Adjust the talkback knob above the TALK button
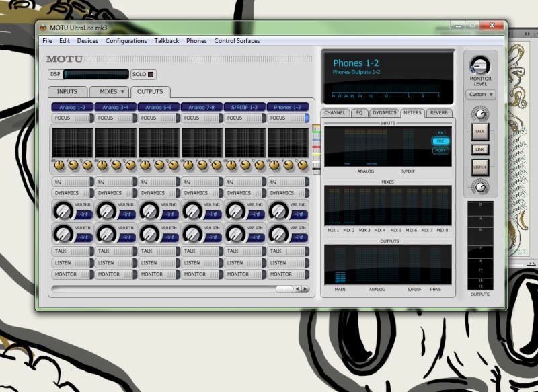 coord(480,114)
